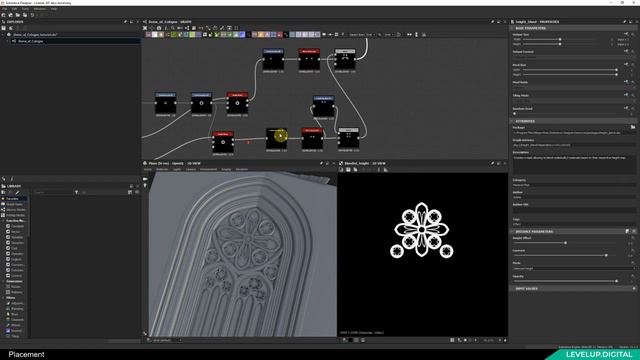The image size is (640, 360).
Task: Add node with the red icon in the node toolbar
Action: [280, 35]
